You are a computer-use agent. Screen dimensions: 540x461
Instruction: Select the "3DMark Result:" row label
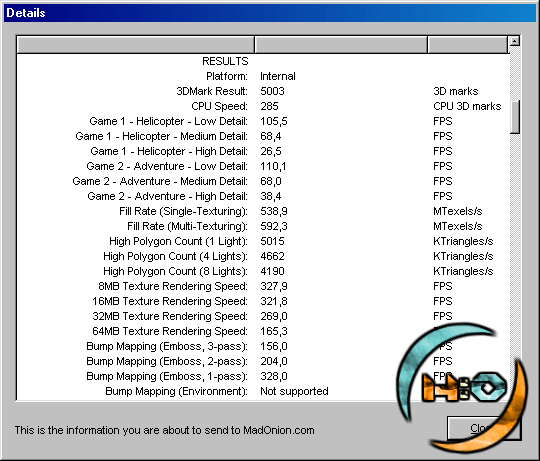(x=212, y=91)
